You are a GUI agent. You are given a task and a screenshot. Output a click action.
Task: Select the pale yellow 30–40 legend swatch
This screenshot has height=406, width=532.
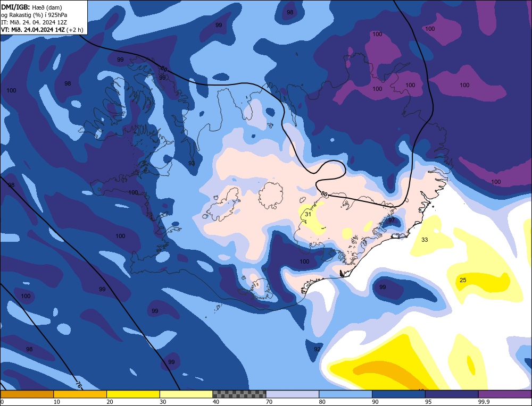click(x=186, y=394)
